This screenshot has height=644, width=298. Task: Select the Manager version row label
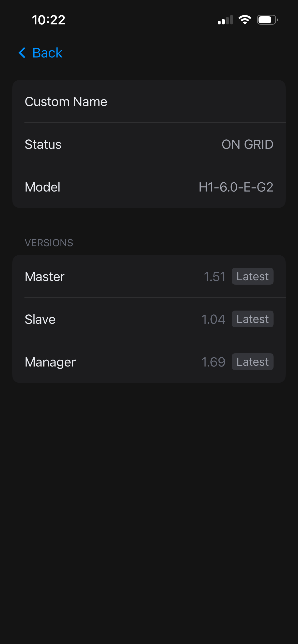tap(50, 362)
